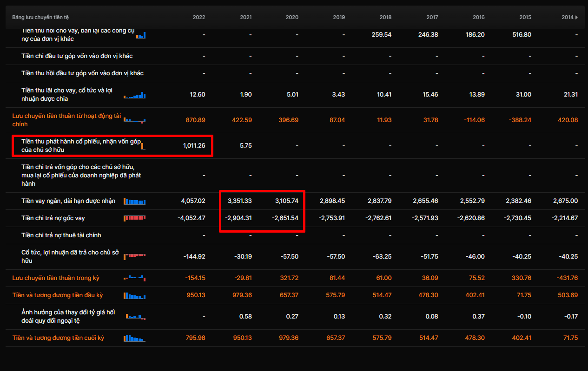Click the value 3,351.33 under 2021
588x371 pixels.
(x=240, y=201)
